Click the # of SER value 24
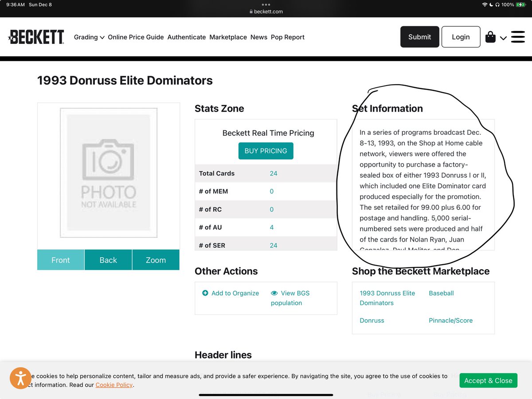Viewport: 532px width, 399px height. [274, 245]
